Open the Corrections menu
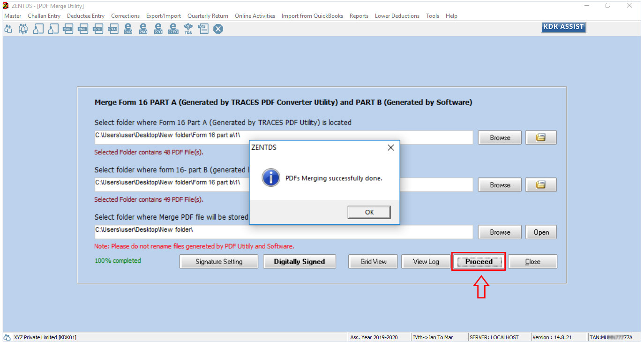The image size is (644, 343). point(125,15)
